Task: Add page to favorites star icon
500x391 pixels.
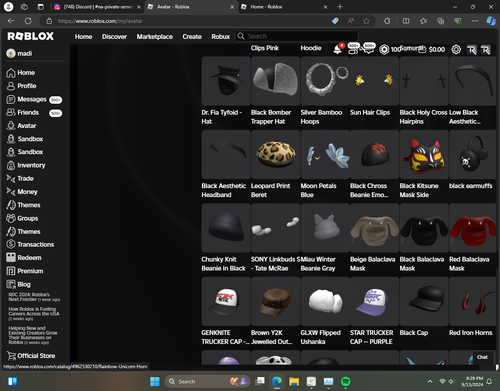Action: [x=366, y=21]
